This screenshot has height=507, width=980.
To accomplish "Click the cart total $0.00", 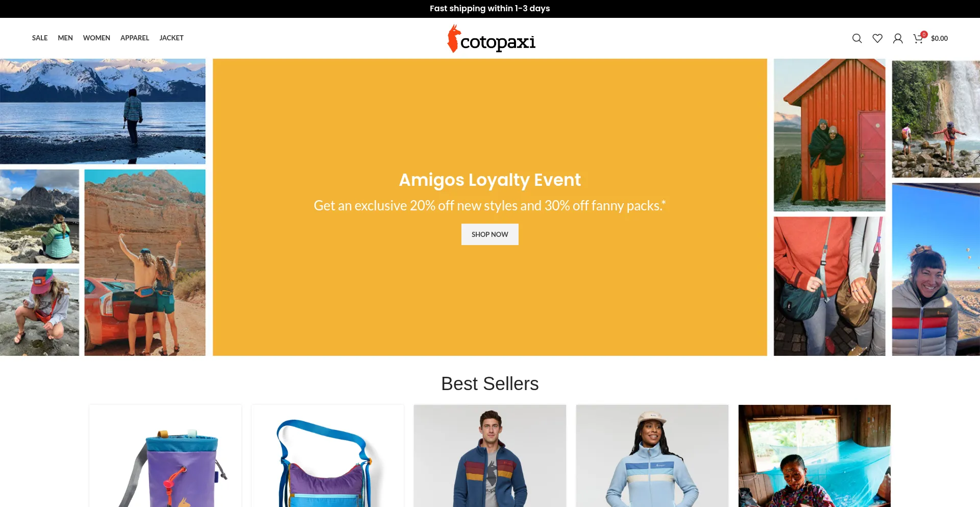I will [939, 38].
